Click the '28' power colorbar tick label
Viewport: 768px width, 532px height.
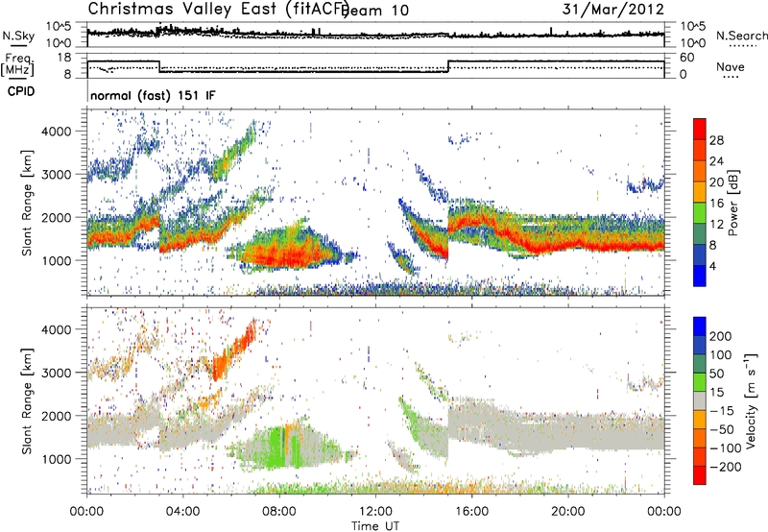click(x=716, y=140)
